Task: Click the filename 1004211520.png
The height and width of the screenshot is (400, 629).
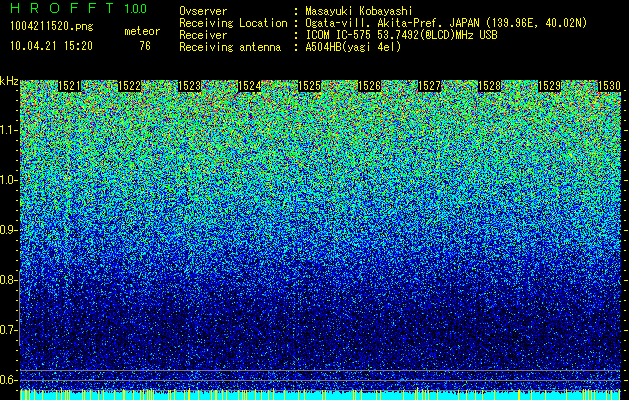Action: 52,27
